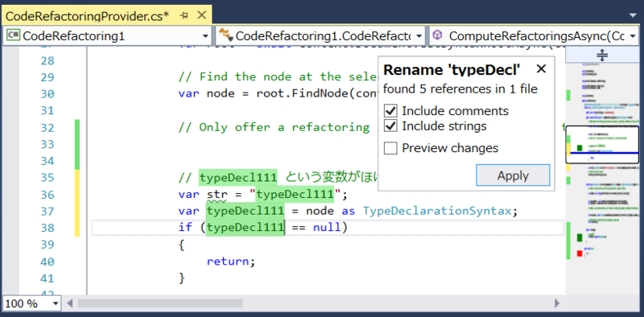Toggle the pin icon on the file tab
644x317 pixels.
(184, 15)
